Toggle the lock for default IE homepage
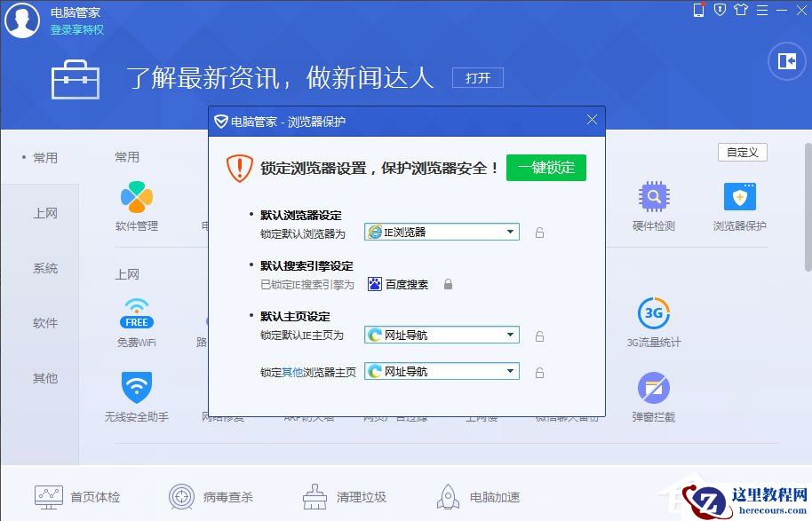Screen dimensions: 812x521 (539, 335)
